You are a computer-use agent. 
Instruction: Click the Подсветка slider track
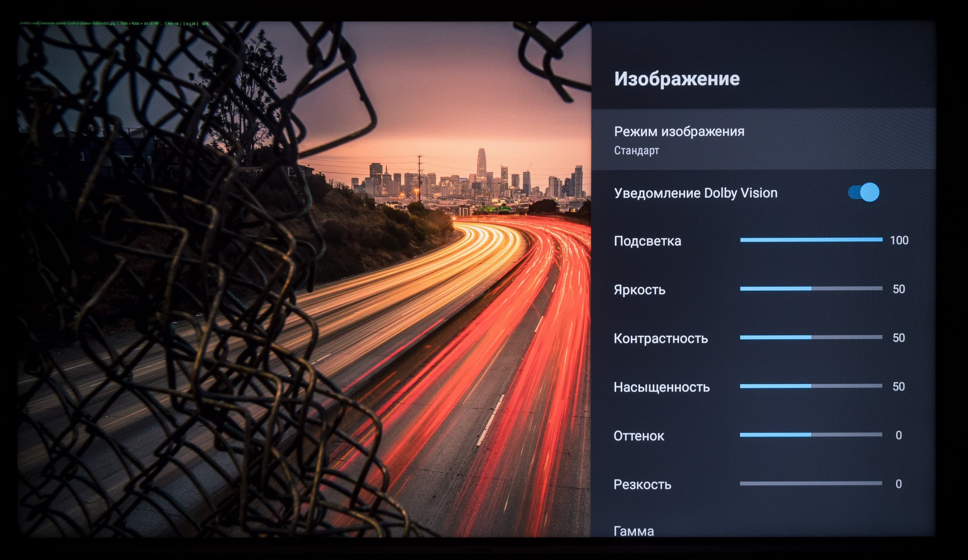[x=811, y=240]
